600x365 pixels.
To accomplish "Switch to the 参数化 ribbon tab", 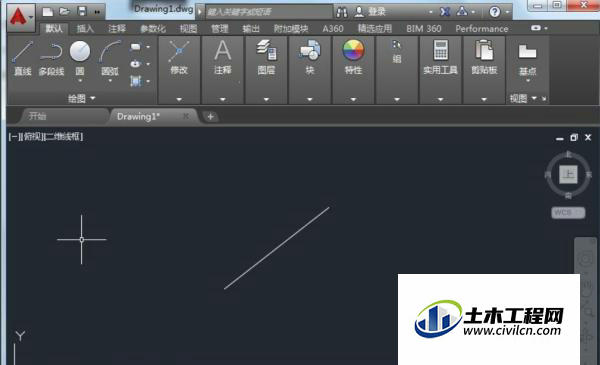I will (153, 29).
